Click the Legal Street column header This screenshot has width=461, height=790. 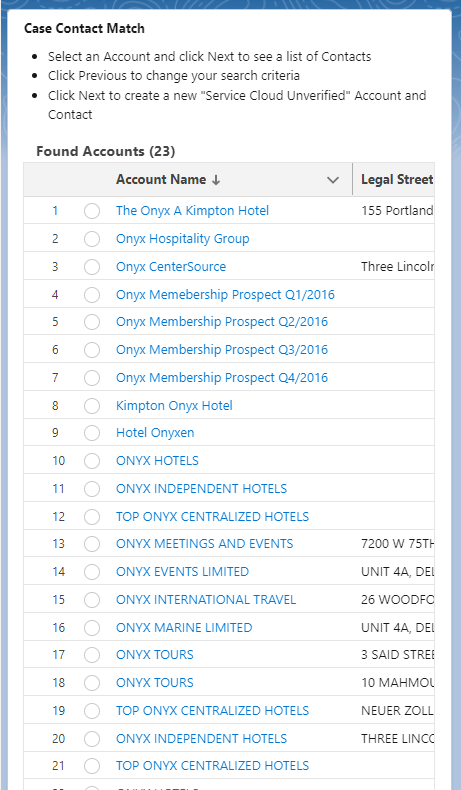[397, 179]
